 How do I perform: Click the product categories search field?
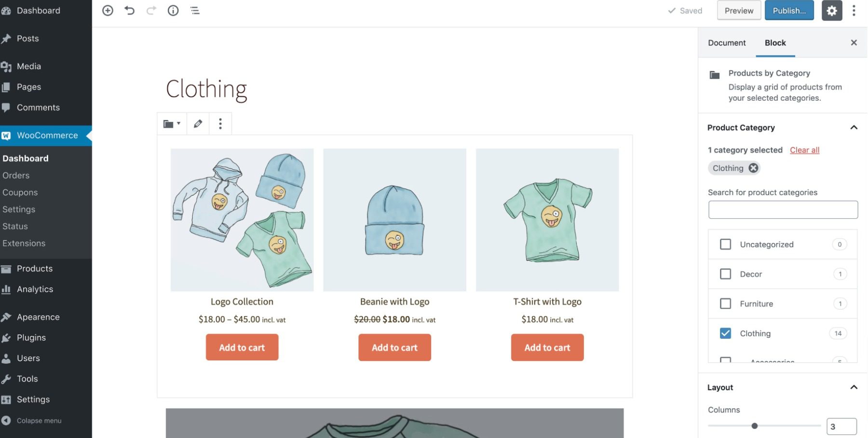[782, 209]
